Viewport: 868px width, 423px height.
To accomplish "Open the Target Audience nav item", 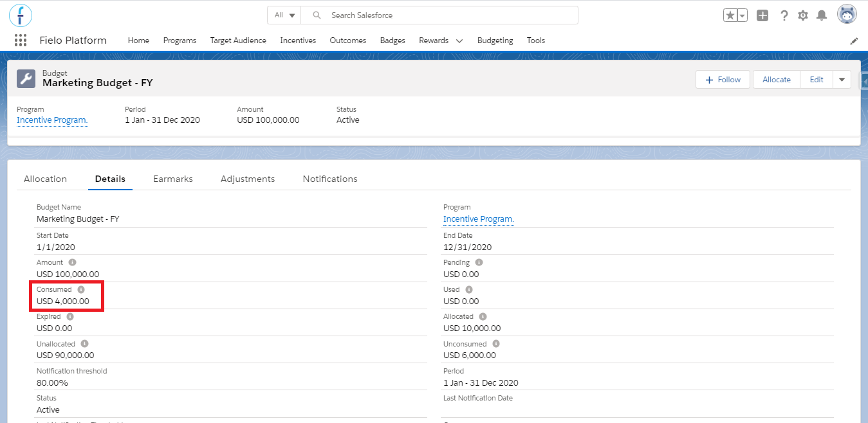I will pyautogui.click(x=238, y=40).
